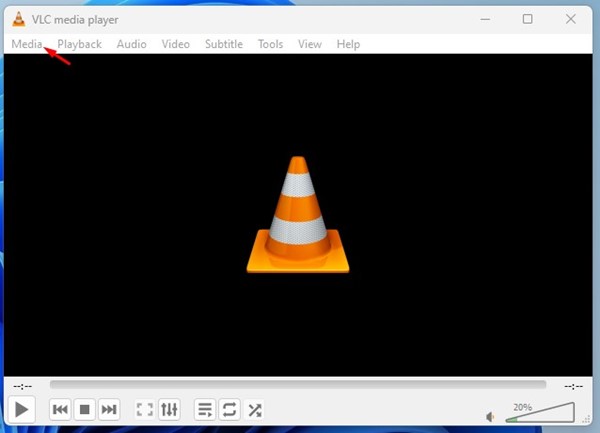Open the View menu
600x433 pixels.
310,44
